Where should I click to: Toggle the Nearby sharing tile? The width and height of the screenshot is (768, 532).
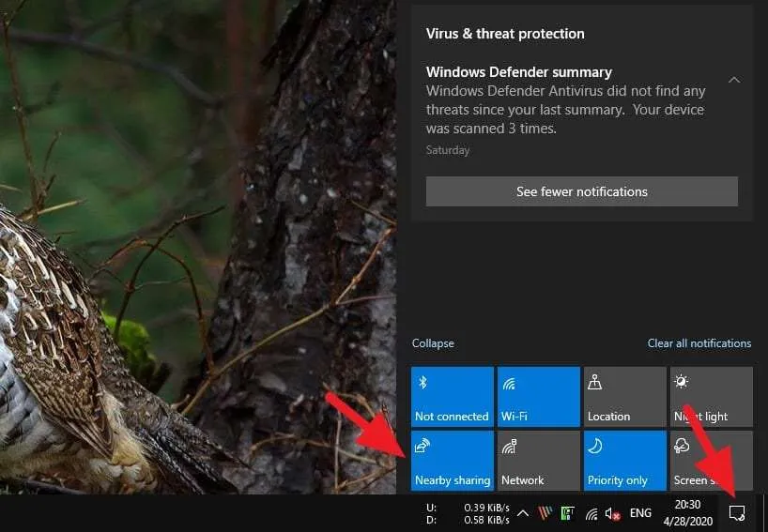[x=453, y=461]
